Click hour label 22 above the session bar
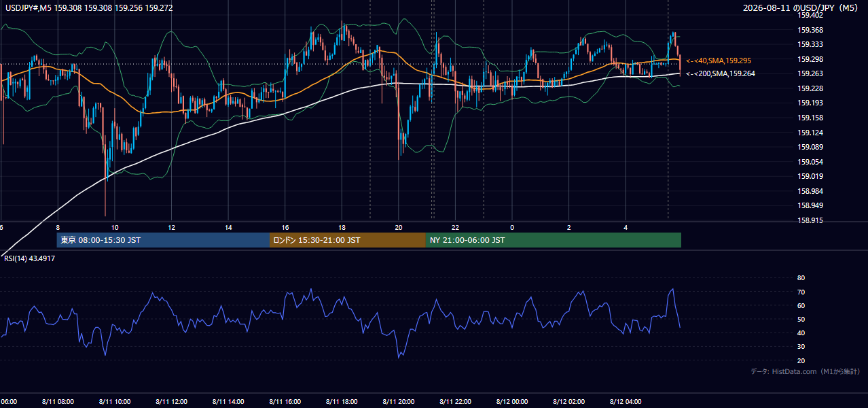 tap(455, 227)
